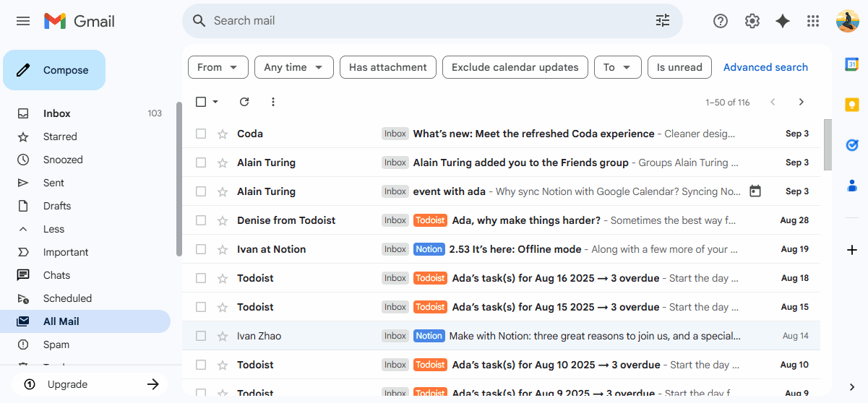Select the All Mail label

coord(87,321)
